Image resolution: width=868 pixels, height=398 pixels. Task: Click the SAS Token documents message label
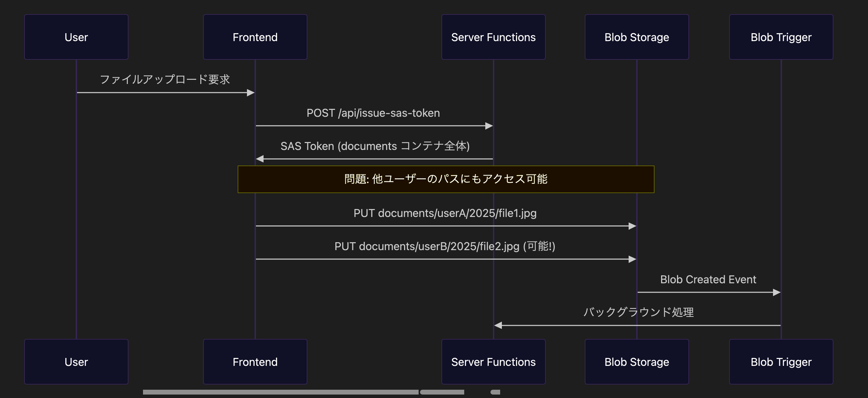click(x=375, y=146)
